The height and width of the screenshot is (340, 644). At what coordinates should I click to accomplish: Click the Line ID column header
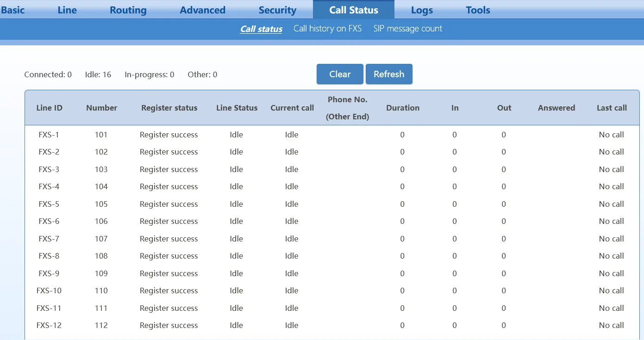tap(49, 108)
